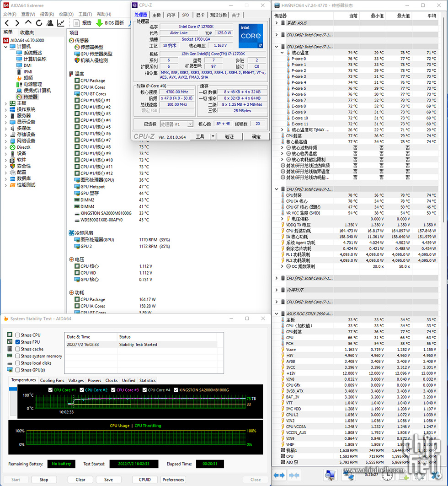Expand the 存储设备 node in AIDA64 tree
Screen dimensions: 448x486
pyautogui.click(x=5, y=135)
